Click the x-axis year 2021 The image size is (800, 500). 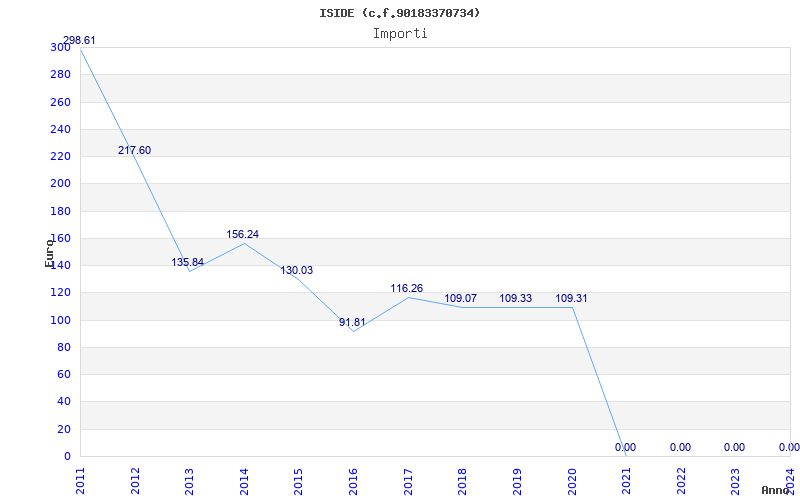pyautogui.click(x=626, y=482)
